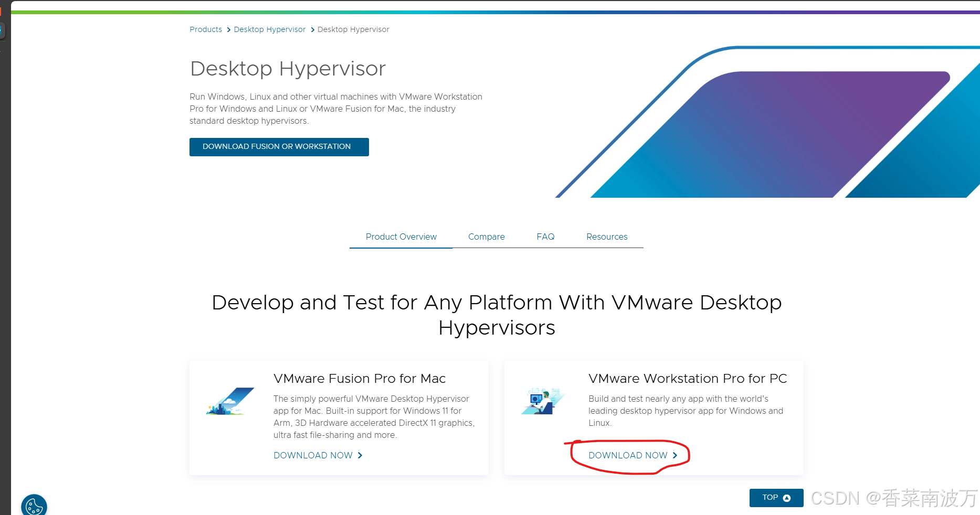Click the Workstation description about leading desktop hypervisor
The height and width of the screenshot is (515, 980).
(x=686, y=411)
